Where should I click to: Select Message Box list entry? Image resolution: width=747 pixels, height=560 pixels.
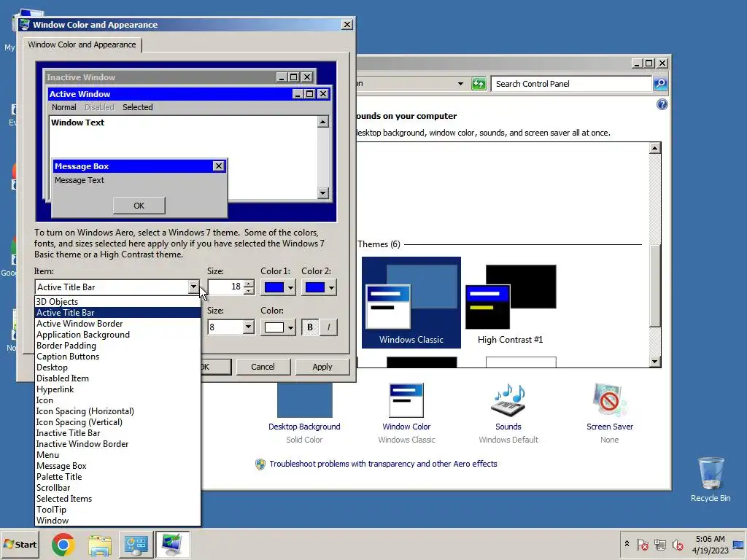pyautogui.click(x=117, y=466)
